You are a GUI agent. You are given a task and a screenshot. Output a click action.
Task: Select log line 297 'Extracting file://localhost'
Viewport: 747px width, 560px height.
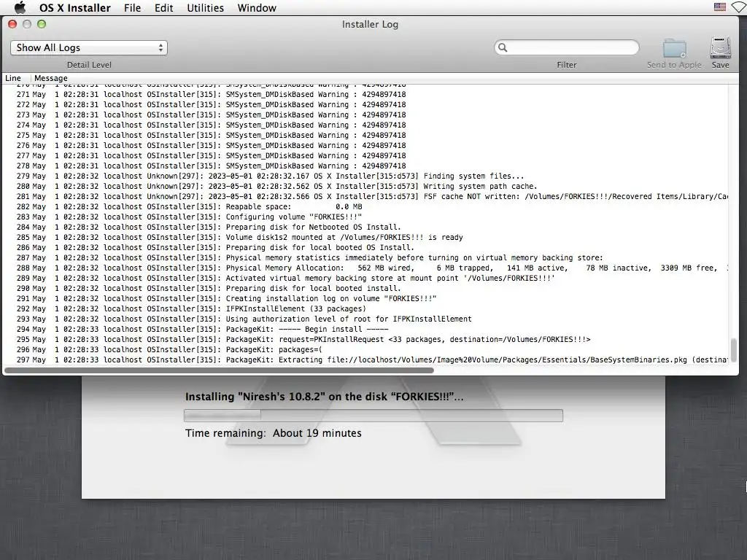(366, 360)
